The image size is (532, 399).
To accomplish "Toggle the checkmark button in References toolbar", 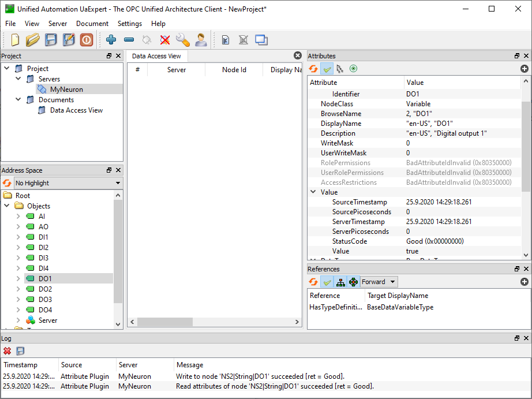I will (x=327, y=282).
